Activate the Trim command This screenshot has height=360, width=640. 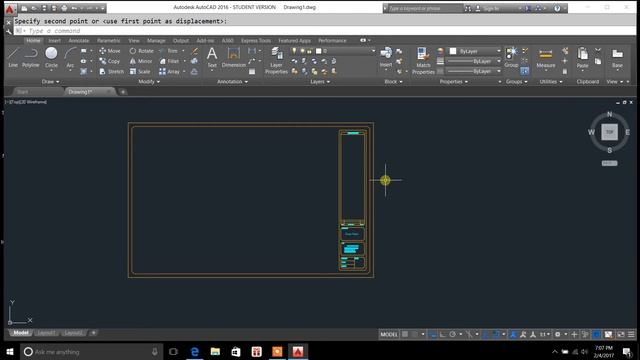(x=169, y=51)
